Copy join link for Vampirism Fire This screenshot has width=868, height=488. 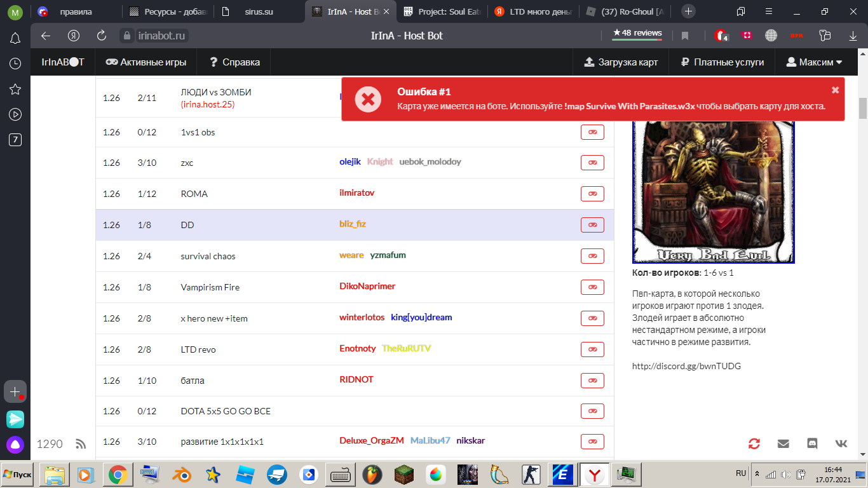[x=592, y=287]
